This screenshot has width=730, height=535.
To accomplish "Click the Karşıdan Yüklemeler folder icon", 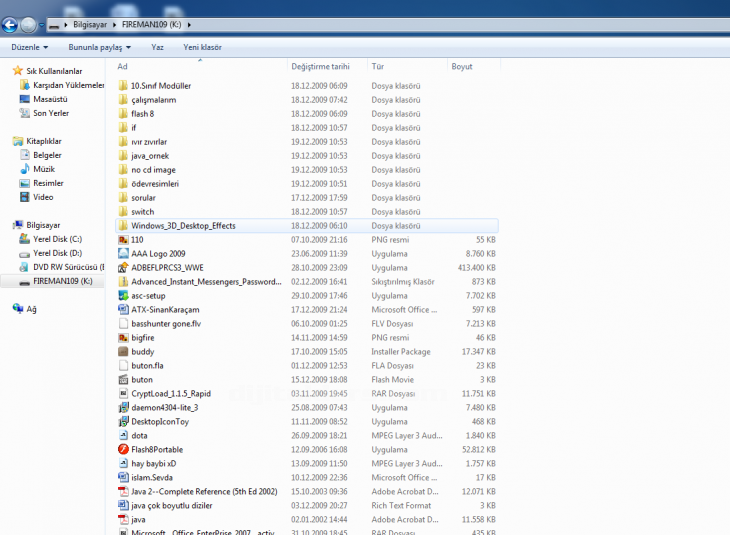I will click(x=24, y=85).
